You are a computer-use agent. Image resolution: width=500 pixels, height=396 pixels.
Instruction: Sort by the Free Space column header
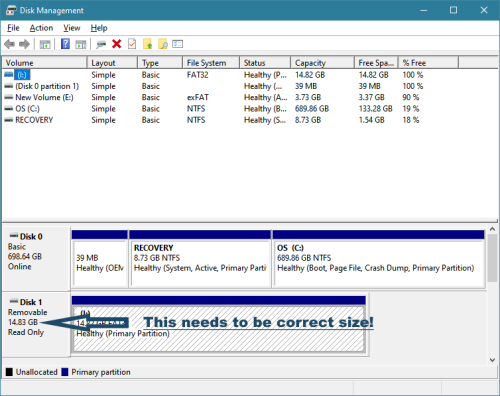(x=376, y=63)
